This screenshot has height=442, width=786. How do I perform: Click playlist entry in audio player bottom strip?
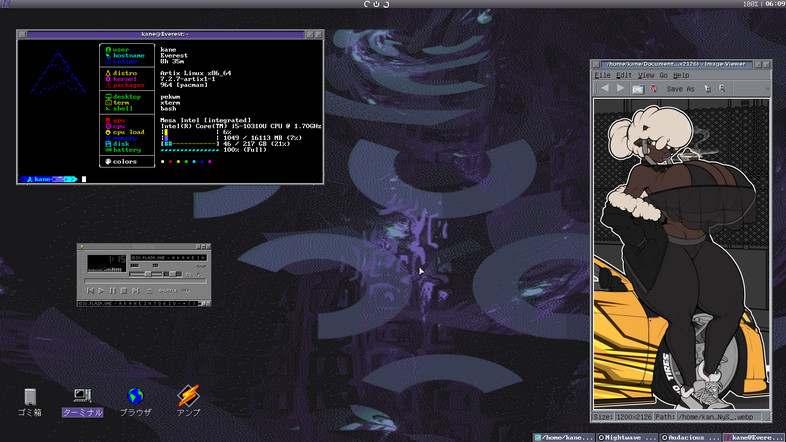pos(138,304)
